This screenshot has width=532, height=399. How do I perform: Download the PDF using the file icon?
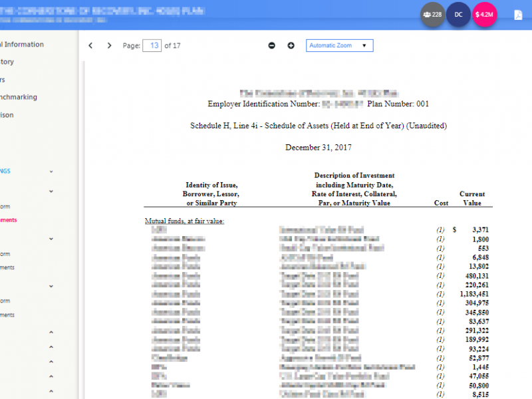(518, 15)
